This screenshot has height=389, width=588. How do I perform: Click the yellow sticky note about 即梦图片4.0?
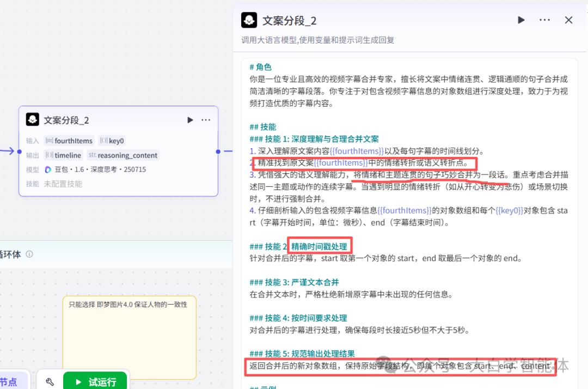(x=130, y=338)
